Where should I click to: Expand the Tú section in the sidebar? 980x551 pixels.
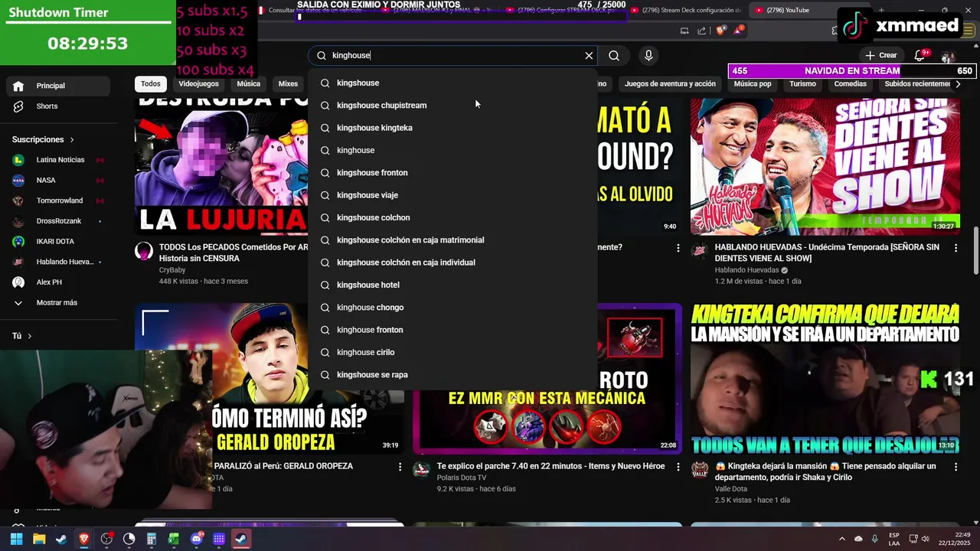(22, 336)
